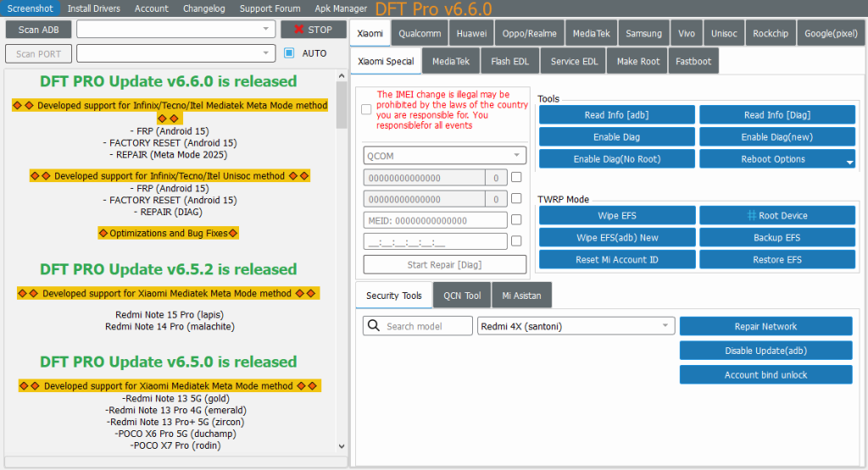
Task: Open the Redmi 4X (santoni) model dropdown
Action: click(665, 326)
